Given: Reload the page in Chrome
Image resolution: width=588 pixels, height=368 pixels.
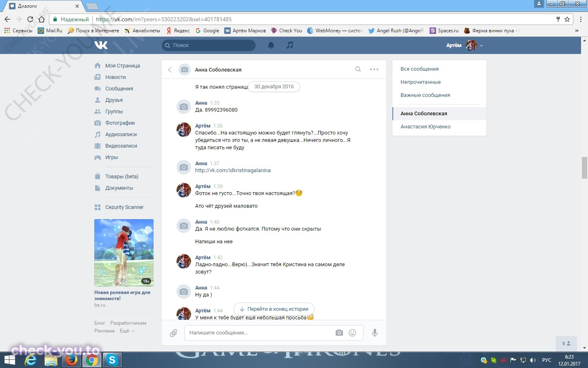Looking at the screenshot, I should [x=30, y=19].
